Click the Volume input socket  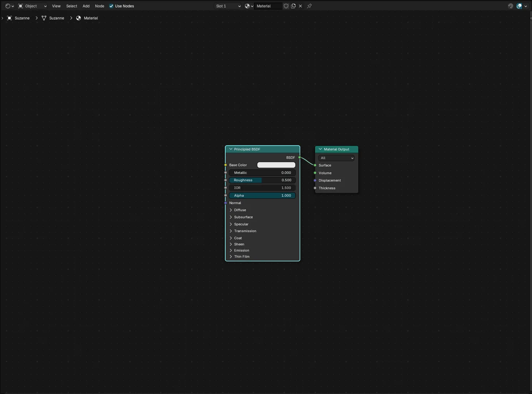pyautogui.click(x=315, y=173)
